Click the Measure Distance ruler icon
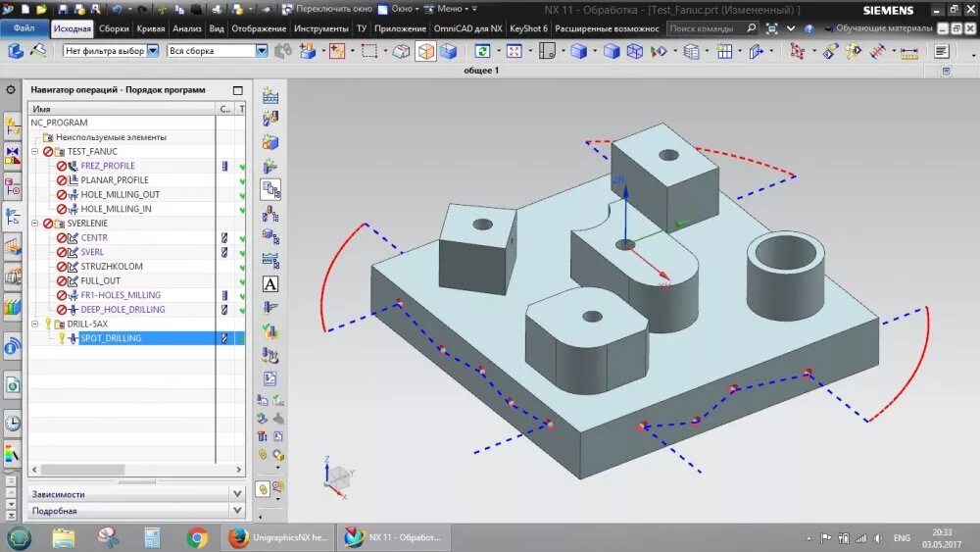980x552 pixels. [909, 52]
